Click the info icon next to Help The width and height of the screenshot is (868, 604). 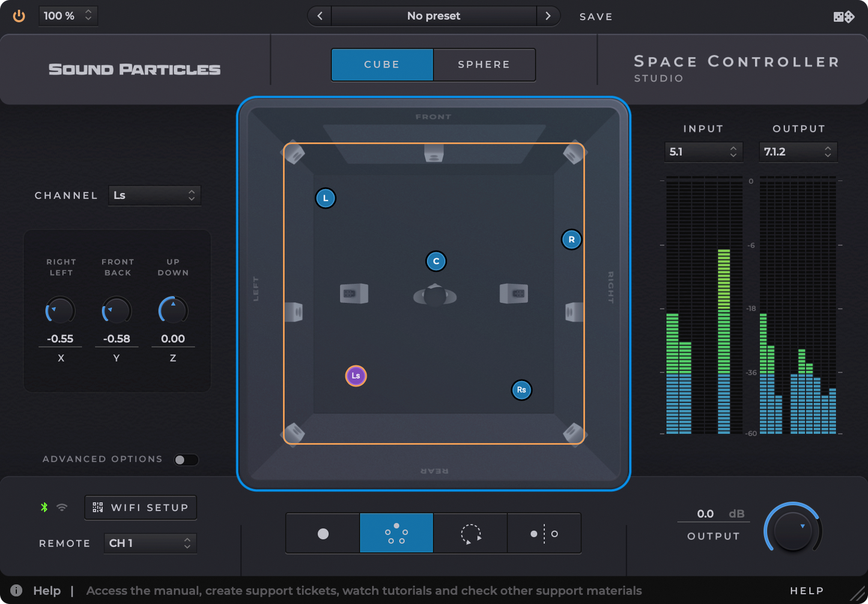tap(16, 591)
